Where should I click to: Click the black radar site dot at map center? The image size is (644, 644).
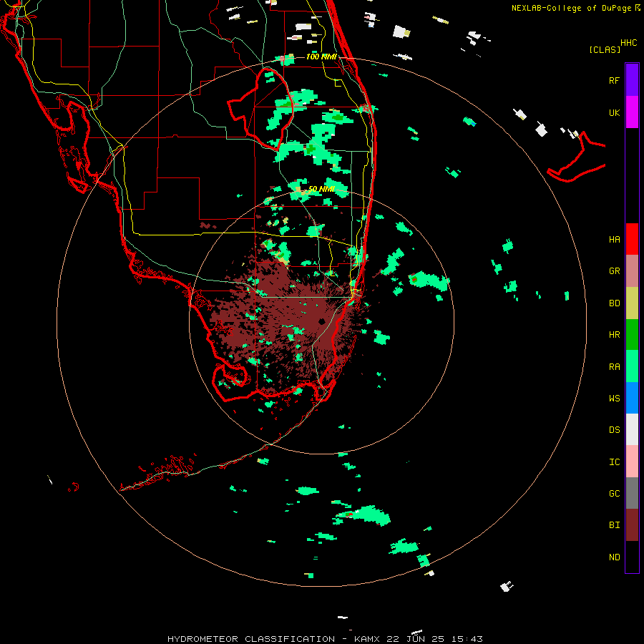pyautogui.click(x=321, y=321)
